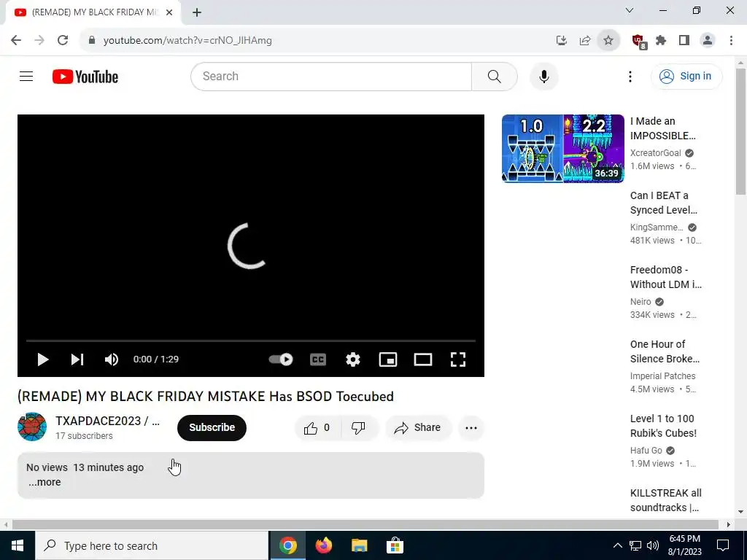Open uBlock Origin extension icon

point(638,41)
